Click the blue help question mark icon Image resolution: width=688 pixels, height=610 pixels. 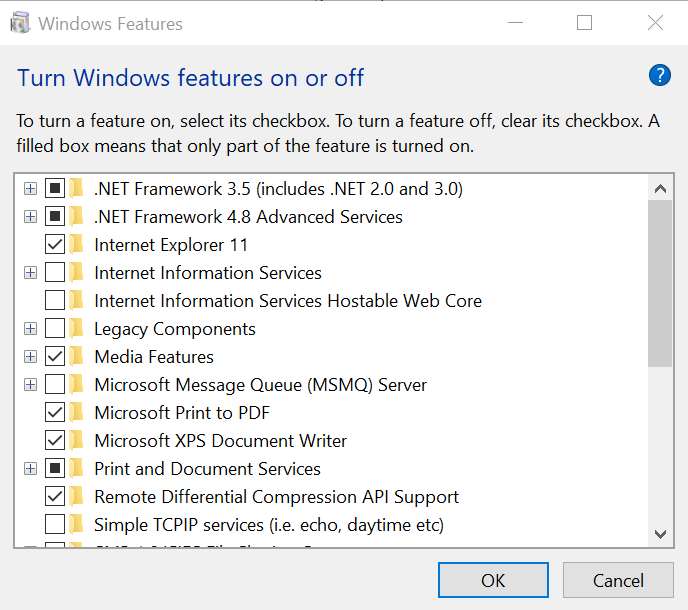click(659, 75)
